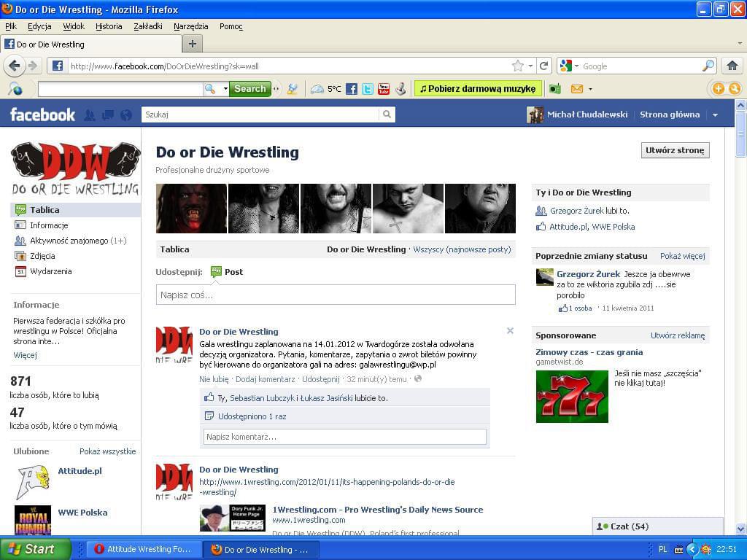Viewport: 747px width, 560px height.
Task: Bookmark this page with the star icon
Action: [x=517, y=66]
